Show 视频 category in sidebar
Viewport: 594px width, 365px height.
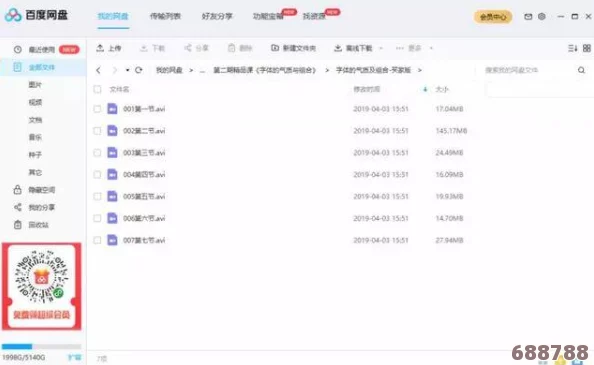35,102
